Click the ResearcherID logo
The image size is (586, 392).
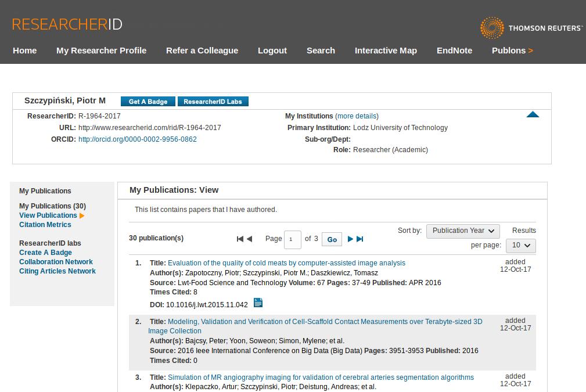pos(67,24)
